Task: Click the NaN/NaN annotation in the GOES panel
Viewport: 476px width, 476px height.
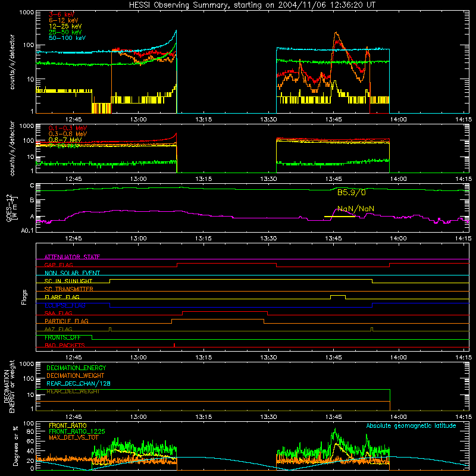Action: pyautogui.click(x=356, y=209)
